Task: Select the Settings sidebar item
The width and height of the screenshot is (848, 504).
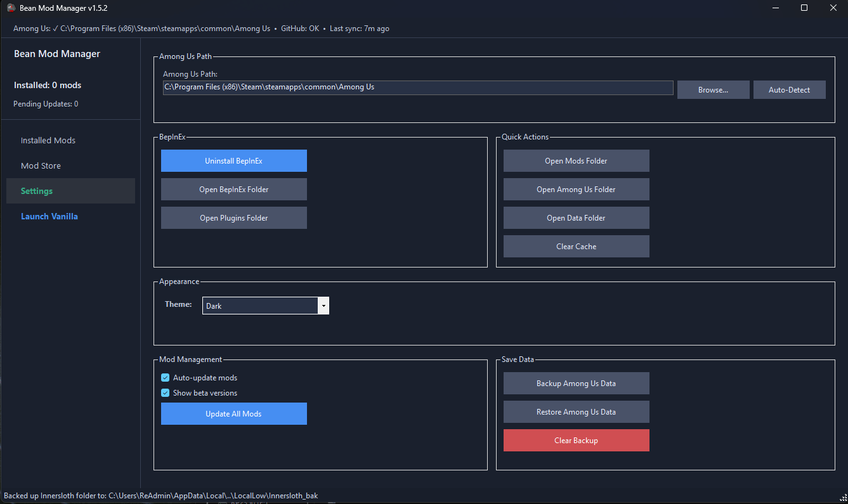Action: click(37, 191)
